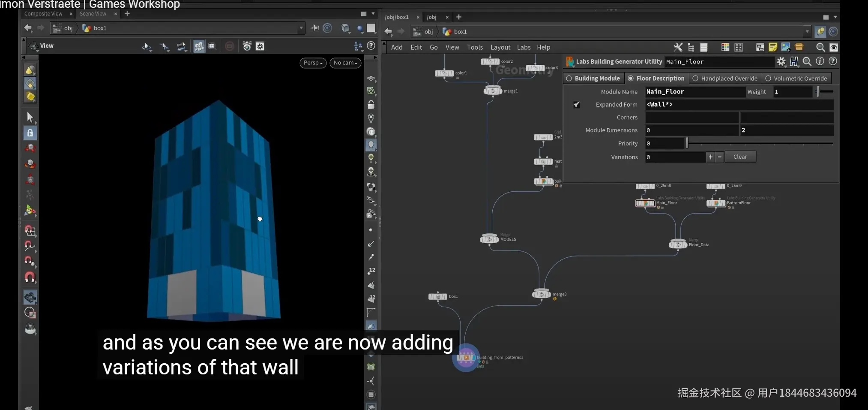Show node info for Main_Floor
Screen dimensions: 868x410
tap(820, 61)
